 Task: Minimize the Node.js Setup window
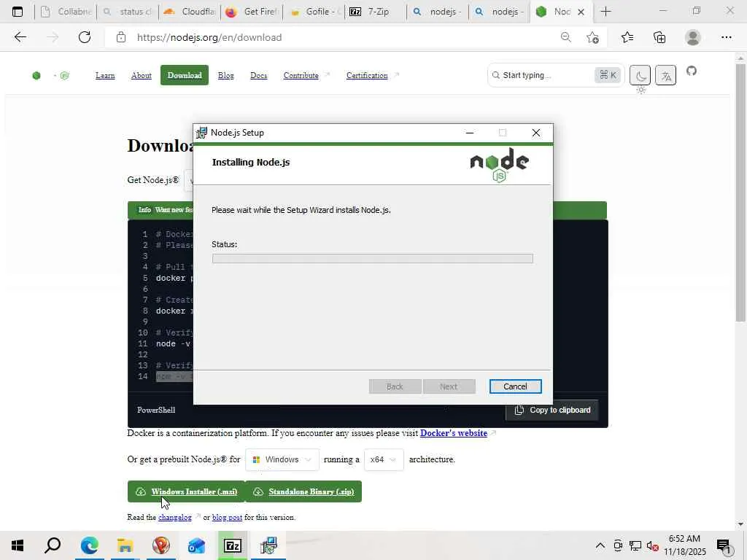[x=470, y=133]
